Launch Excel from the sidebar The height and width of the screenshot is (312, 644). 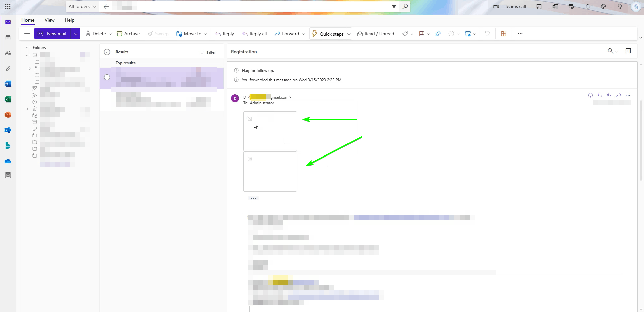pos(8,99)
